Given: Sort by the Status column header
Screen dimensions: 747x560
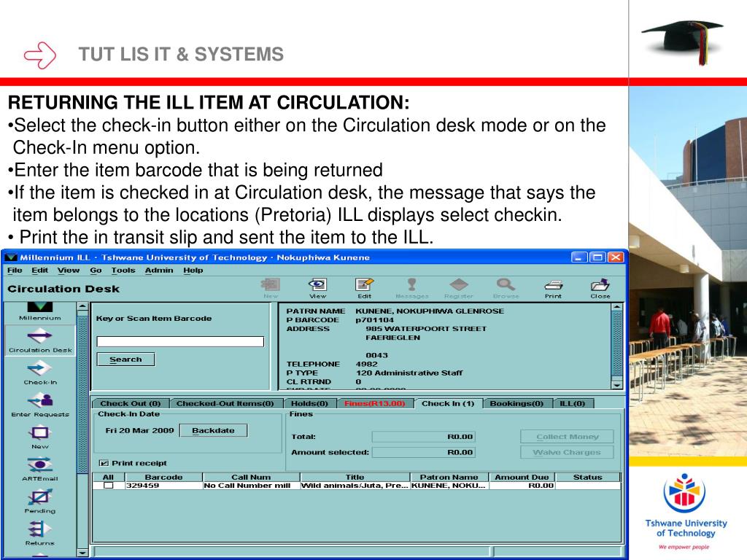Looking at the screenshot, I should click(x=588, y=477).
